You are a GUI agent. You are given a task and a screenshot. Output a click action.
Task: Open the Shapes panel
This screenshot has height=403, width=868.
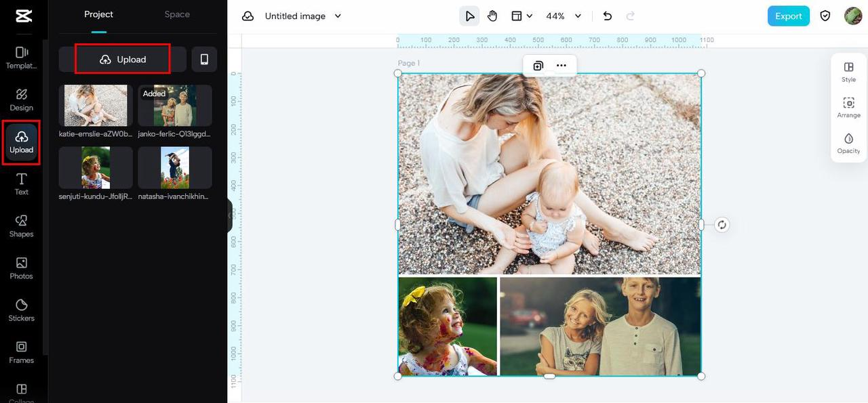click(21, 226)
